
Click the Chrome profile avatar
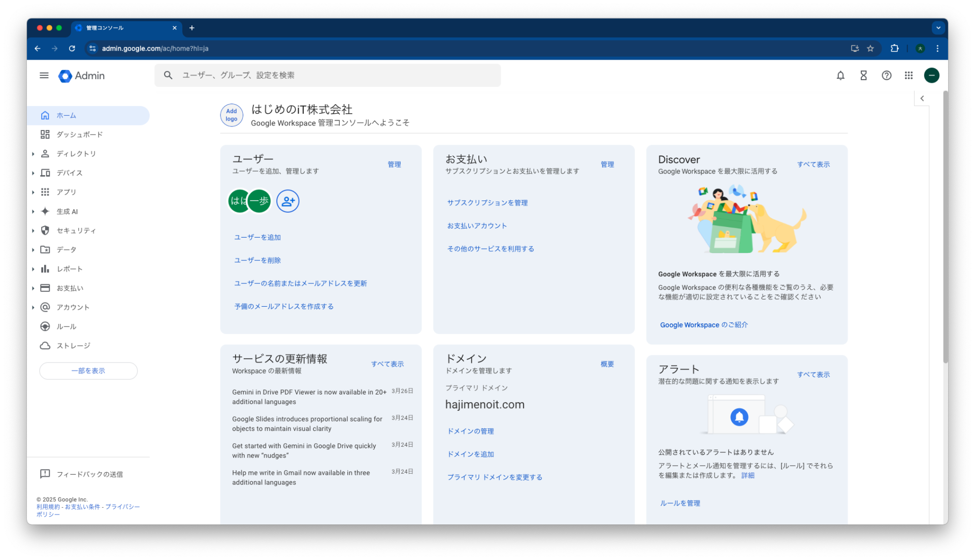[x=920, y=48]
